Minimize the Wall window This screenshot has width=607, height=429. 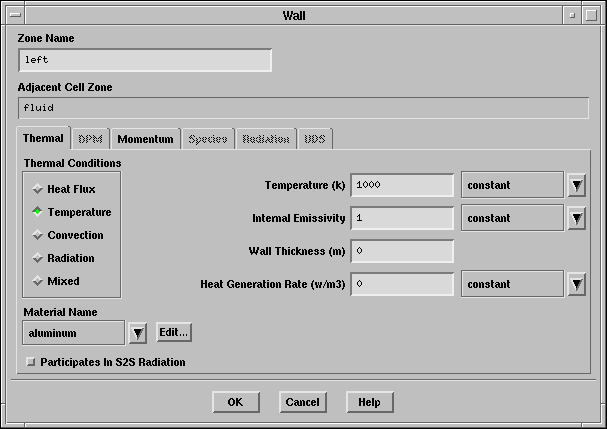pyautogui.click(x=572, y=15)
